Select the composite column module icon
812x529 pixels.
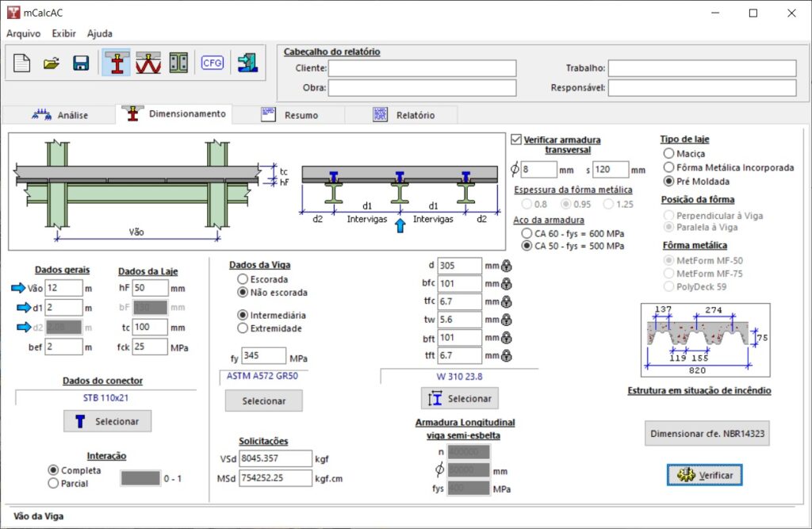point(178,63)
